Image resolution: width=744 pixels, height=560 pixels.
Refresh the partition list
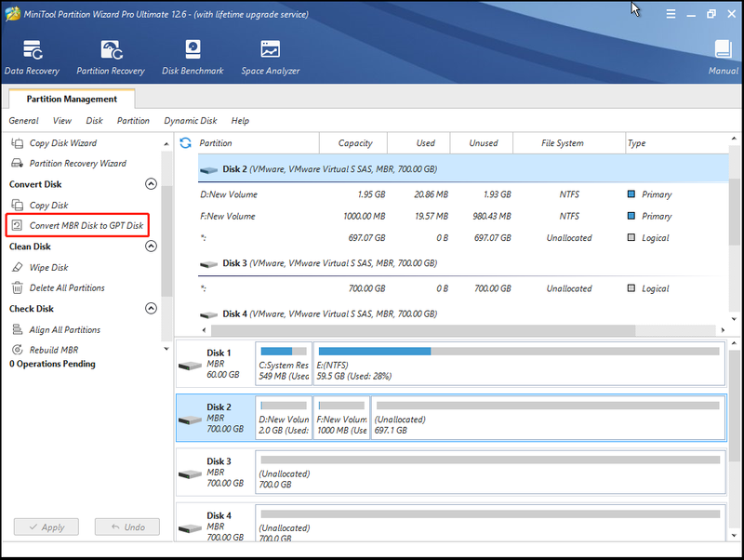(x=185, y=143)
